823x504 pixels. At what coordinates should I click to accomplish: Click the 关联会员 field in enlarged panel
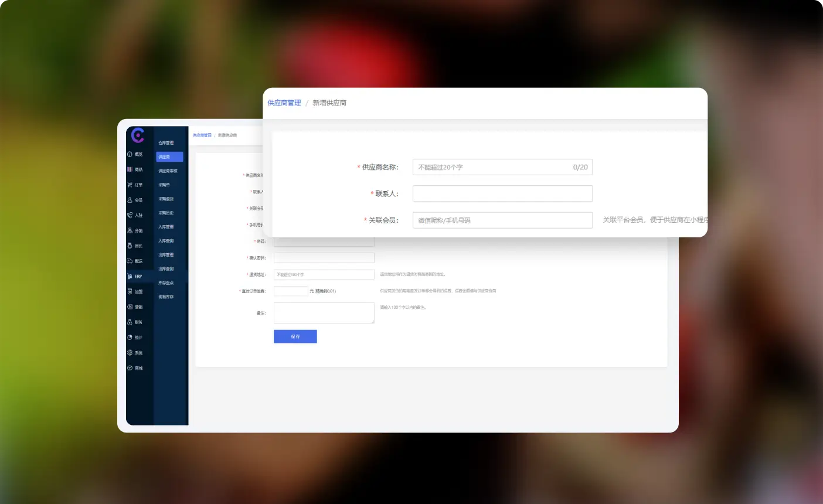(x=502, y=220)
